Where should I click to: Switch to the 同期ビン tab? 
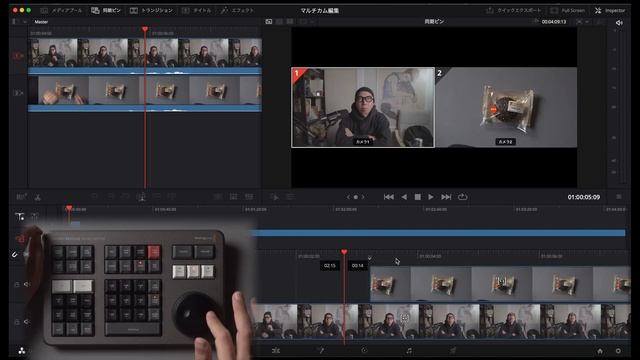click(x=106, y=10)
